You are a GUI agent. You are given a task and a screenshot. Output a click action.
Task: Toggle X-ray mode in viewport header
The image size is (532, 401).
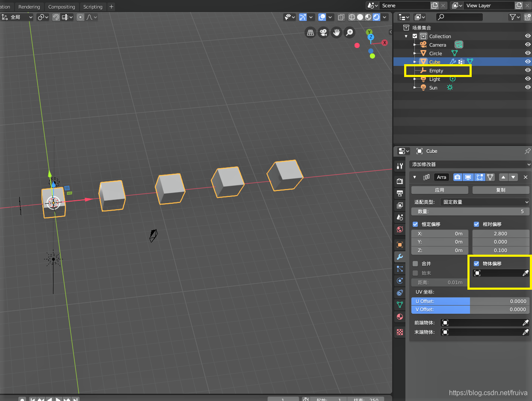click(x=341, y=17)
